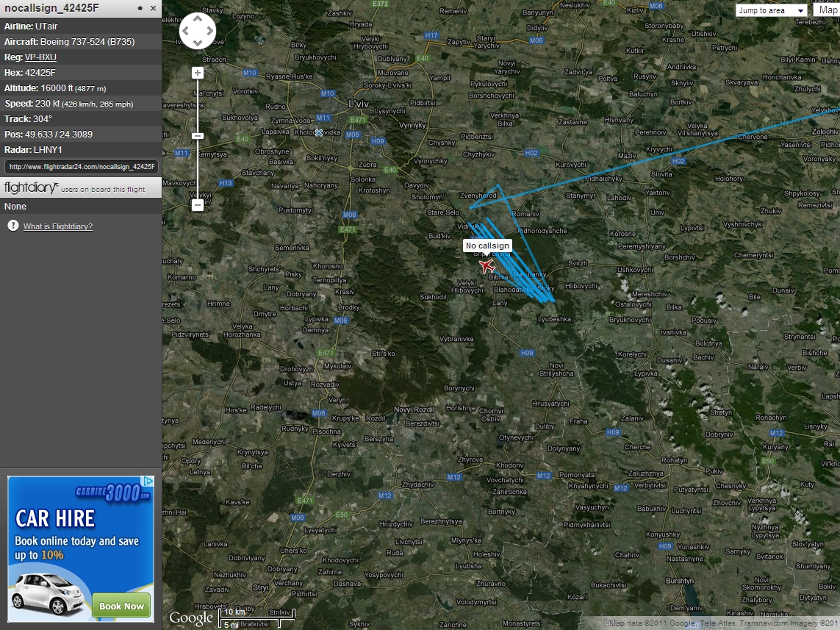Pan the map right with the arrow control
Viewport: 840px width, 630px height.
pos(209,32)
